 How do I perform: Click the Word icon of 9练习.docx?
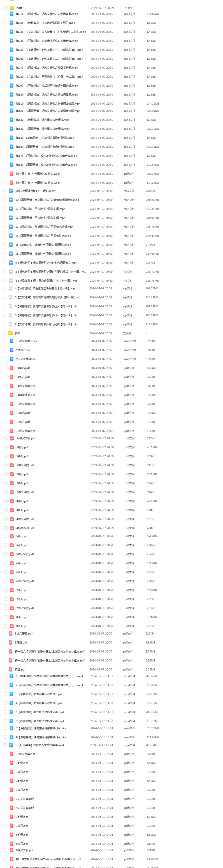[11, 350]
